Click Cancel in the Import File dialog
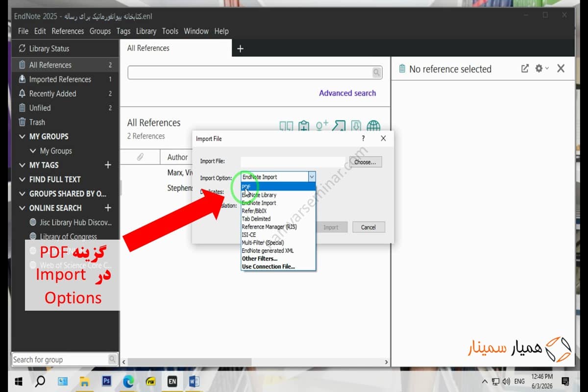 [x=368, y=227]
